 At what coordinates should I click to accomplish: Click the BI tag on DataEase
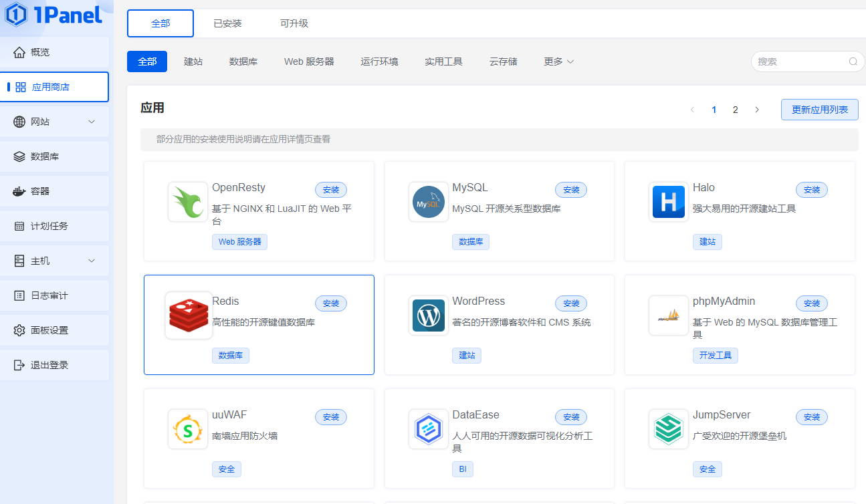coord(463,469)
